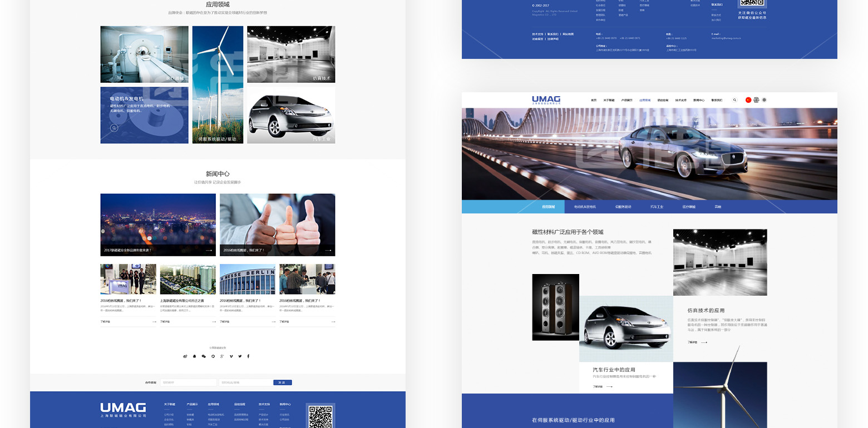Screen dimensions: 868x428
Task: Click the marketing email address in footer
Action: pyautogui.click(x=726, y=38)
